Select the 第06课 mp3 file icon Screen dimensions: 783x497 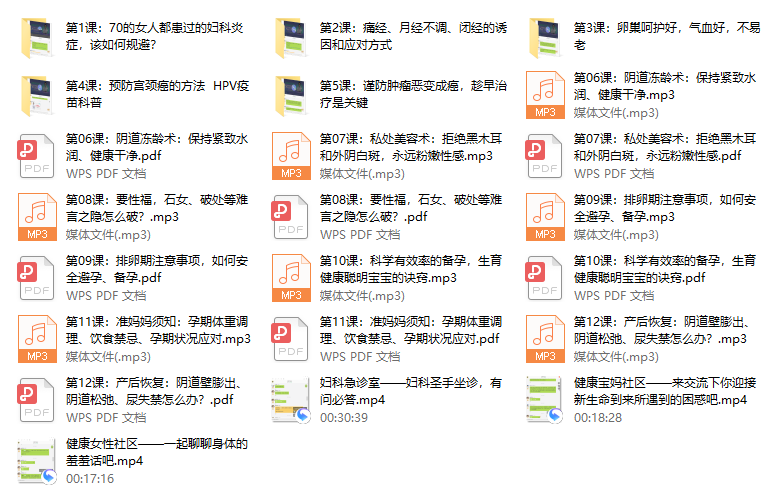tap(545, 95)
